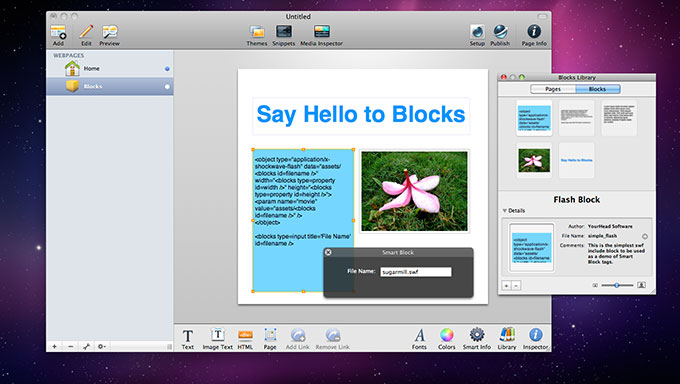
Task: Click the Page tool icon
Action: (270, 335)
